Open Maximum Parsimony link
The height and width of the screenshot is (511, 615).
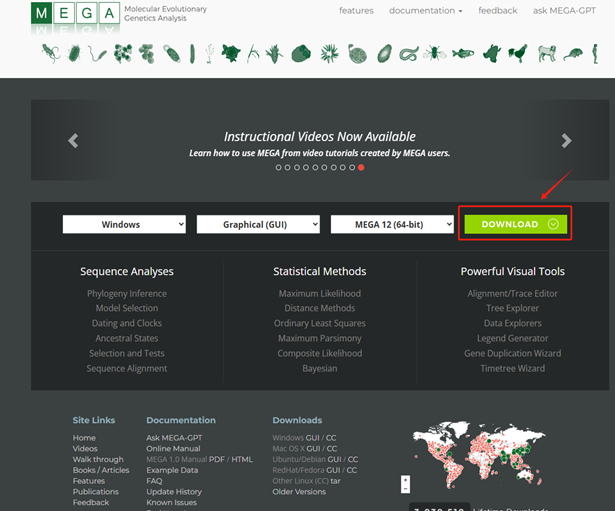[320, 338]
